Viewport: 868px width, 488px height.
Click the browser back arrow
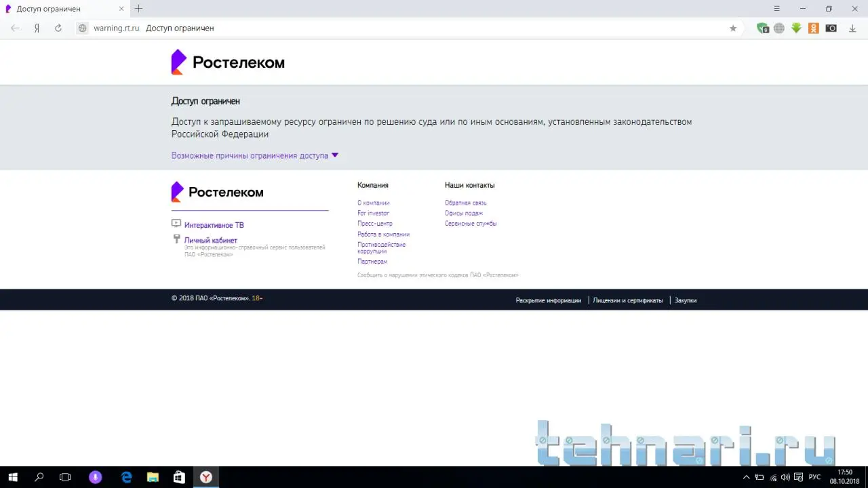pyautogui.click(x=15, y=28)
